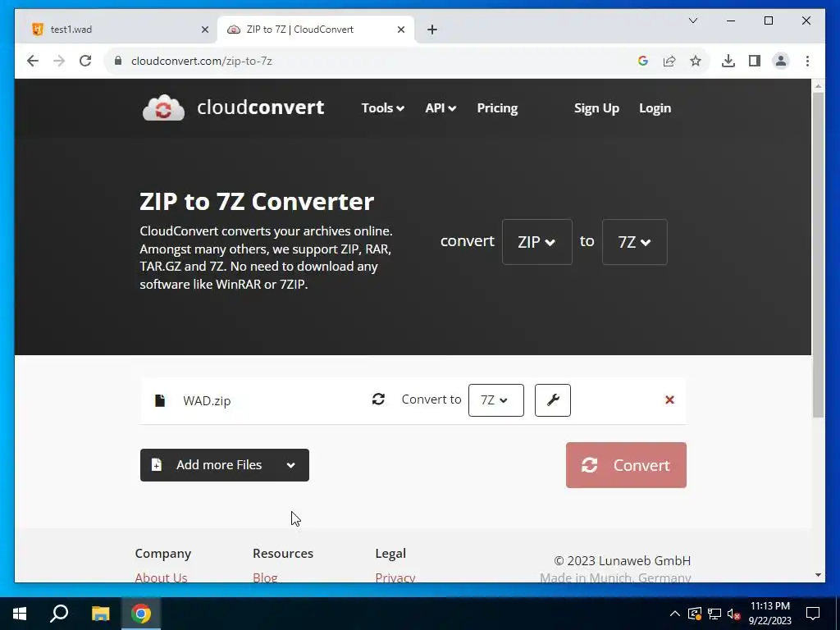This screenshot has width=840, height=630.
Task: Open the 7Z target format dropdown in header
Action: point(634,242)
